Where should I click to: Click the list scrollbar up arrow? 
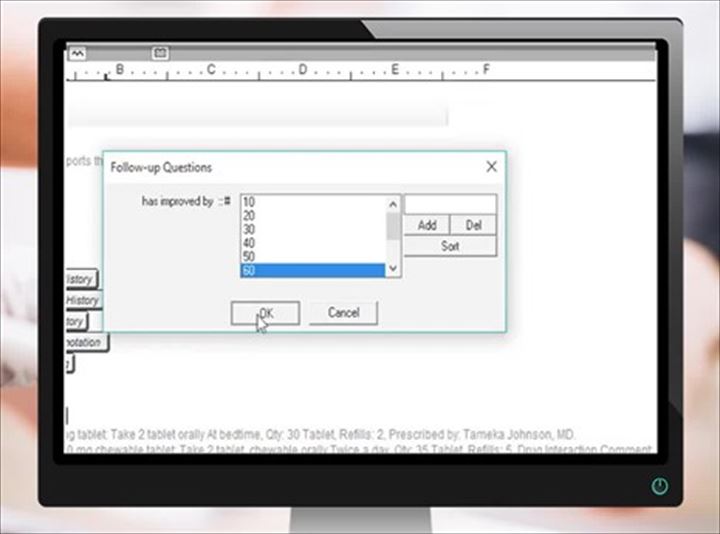tap(393, 203)
